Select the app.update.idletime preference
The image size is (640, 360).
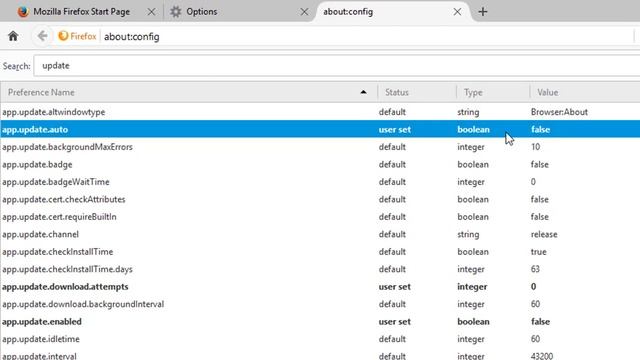320,339
